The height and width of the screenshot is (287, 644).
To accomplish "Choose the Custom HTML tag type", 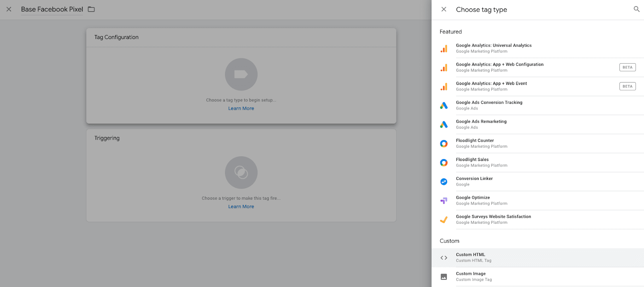I will [x=538, y=258].
